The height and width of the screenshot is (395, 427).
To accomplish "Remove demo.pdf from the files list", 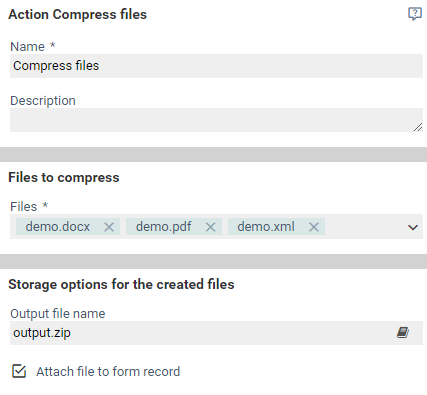I will coord(210,227).
